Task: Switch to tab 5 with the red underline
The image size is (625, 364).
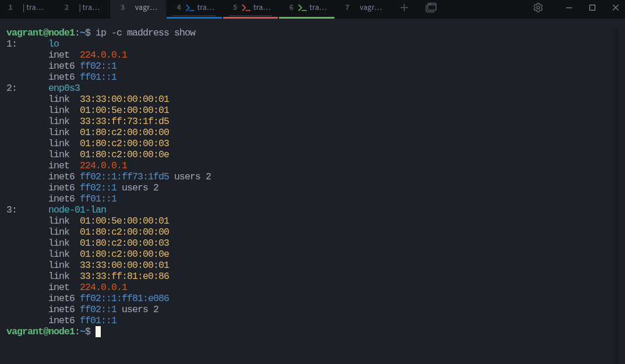Action: tap(250, 9)
